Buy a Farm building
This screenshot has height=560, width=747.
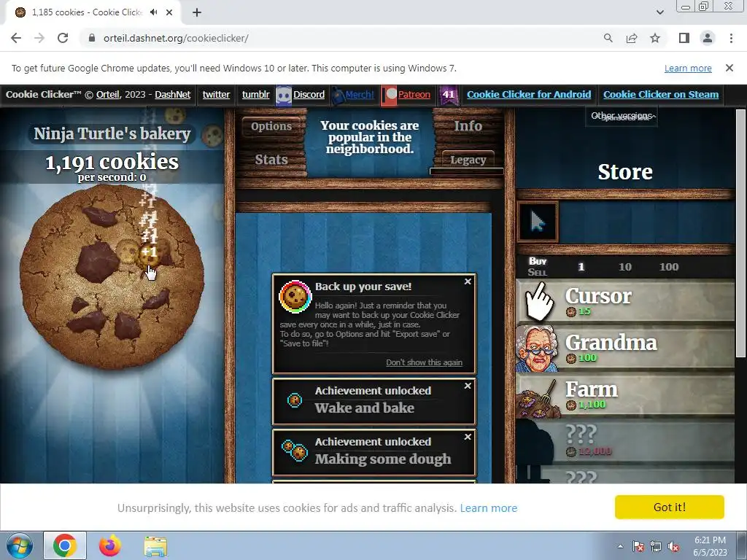coord(625,394)
